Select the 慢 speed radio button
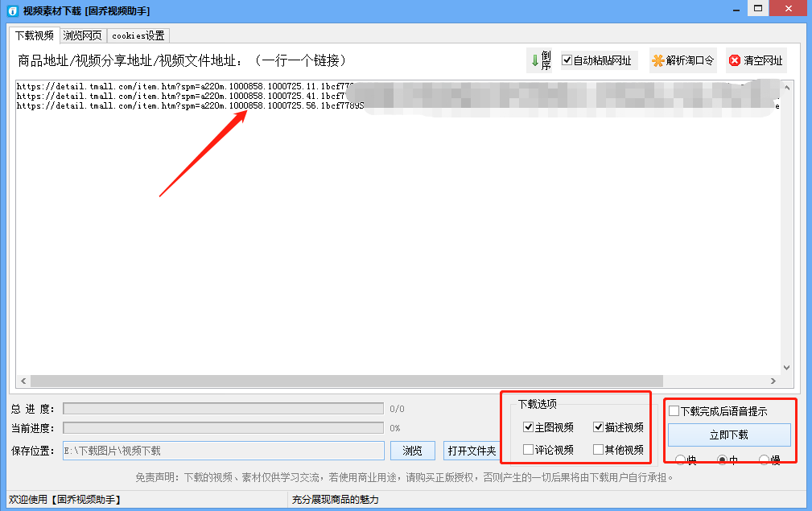 764,460
